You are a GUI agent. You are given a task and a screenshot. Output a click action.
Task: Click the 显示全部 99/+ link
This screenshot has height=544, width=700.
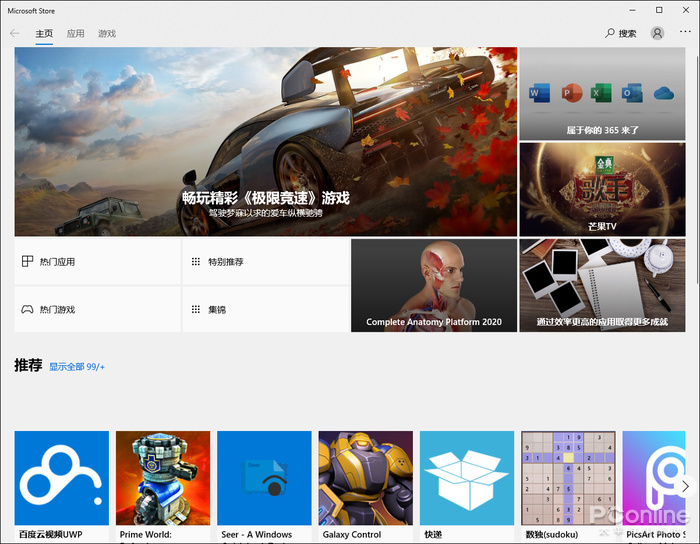pyautogui.click(x=77, y=367)
